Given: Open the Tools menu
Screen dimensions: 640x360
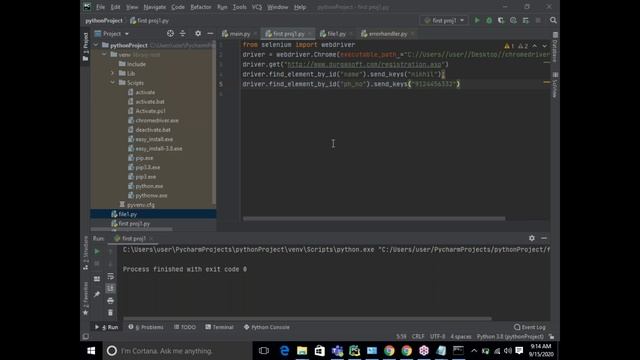Looking at the screenshot, I should (x=240, y=7).
